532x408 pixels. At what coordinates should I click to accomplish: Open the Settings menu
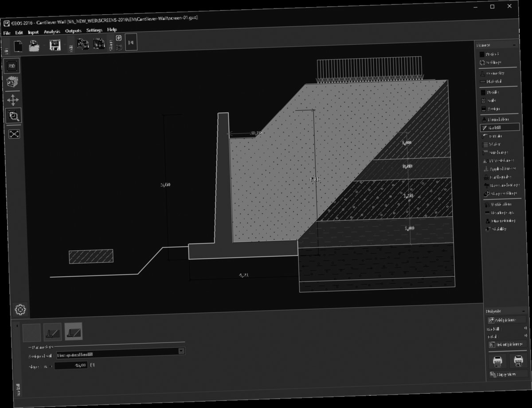[94, 31]
